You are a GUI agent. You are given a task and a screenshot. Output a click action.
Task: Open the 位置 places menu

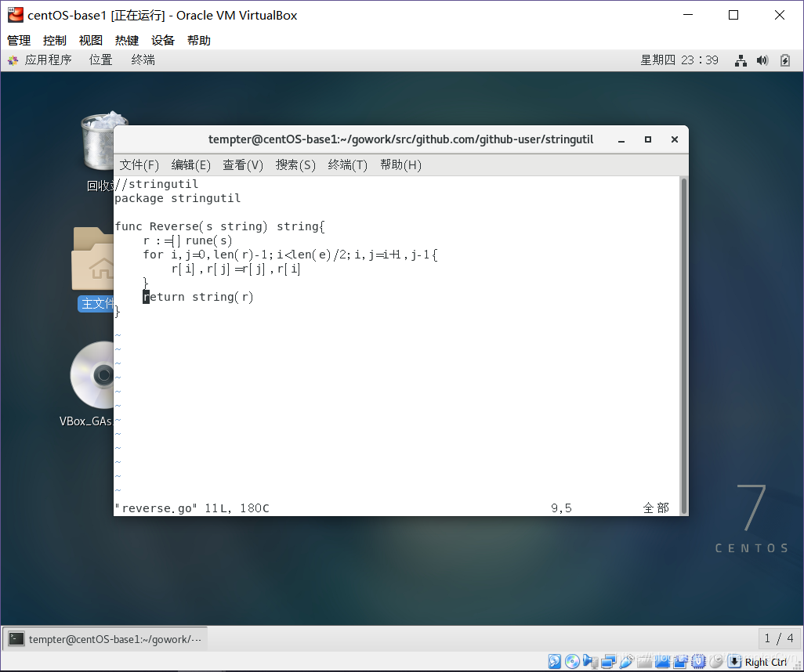100,60
